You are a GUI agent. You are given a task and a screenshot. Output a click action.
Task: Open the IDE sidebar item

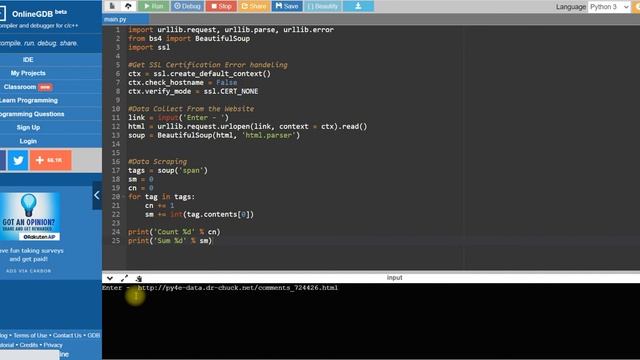click(x=28, y=60)
